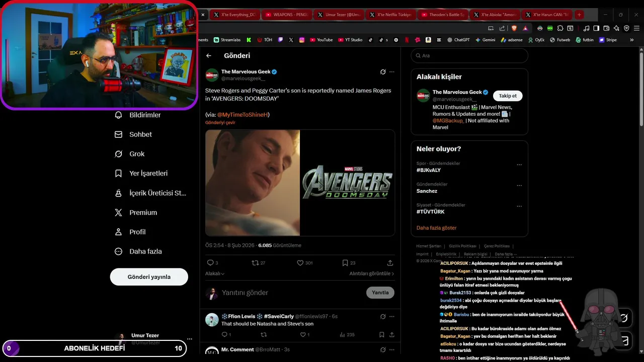Bookmark Ffion Lewis comment
This screenshot has width=644, height=362.
point(382,334)
